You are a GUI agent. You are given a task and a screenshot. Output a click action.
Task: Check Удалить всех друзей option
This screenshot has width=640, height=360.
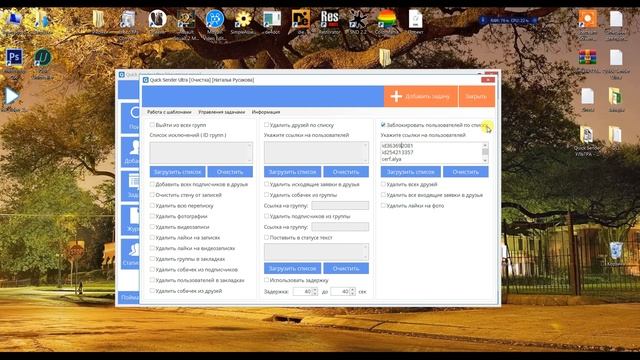tap(383, 184)
